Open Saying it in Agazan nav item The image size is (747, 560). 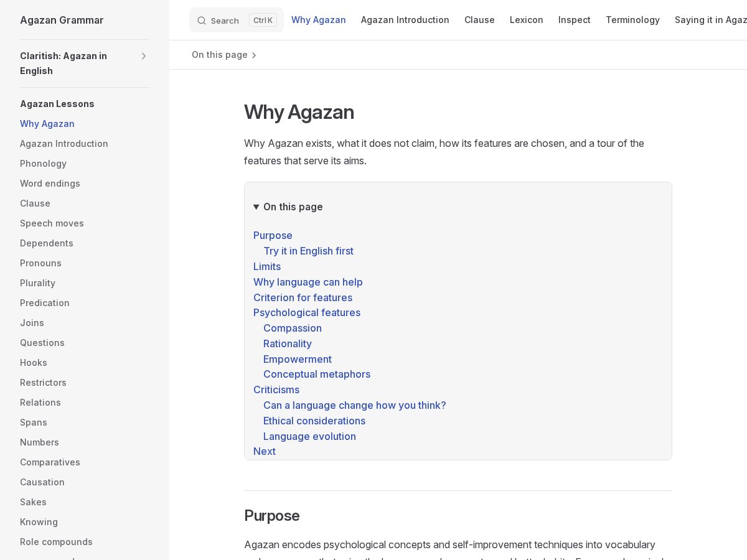click(711, 20)
